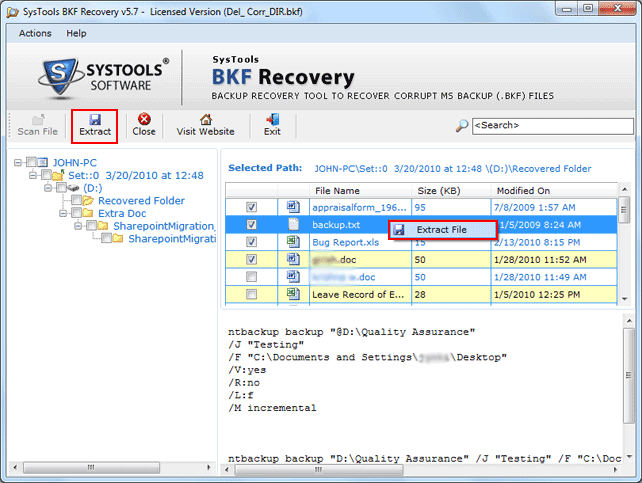The height and width of the screenshot is (483, 642).
Task: Choose Extract File from context menu
Action: (442, 230)
